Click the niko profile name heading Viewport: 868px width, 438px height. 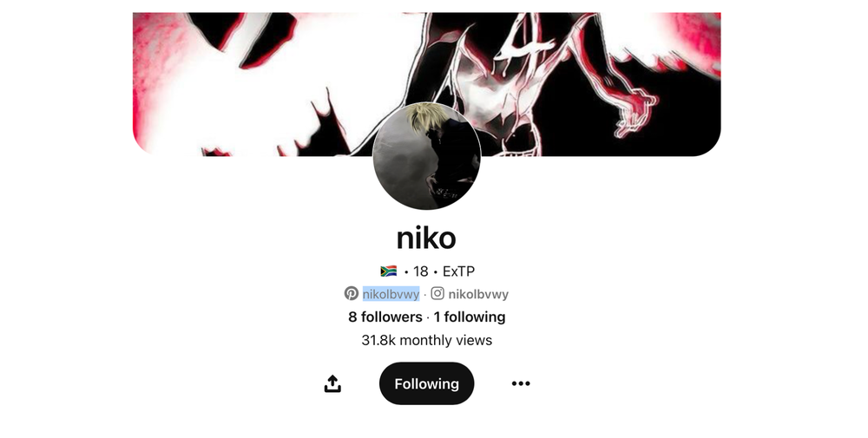click(x=426, y=238)
